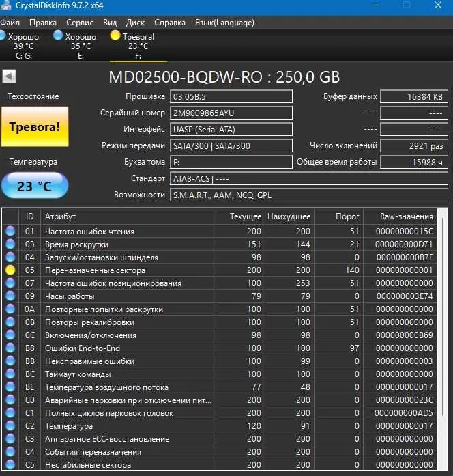The image size is (453, 476).
Task: Click the Буфер данных value 16384 KB
Action: tap(414, 96)
